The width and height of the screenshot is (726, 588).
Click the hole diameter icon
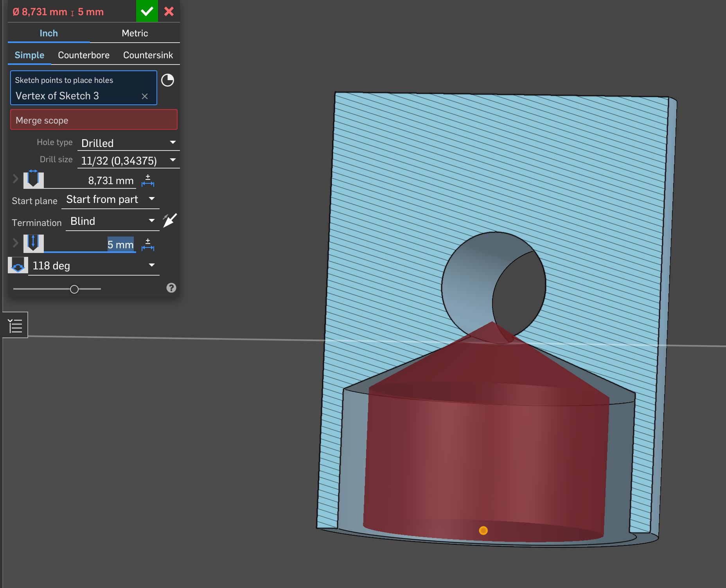click(33, 179)
